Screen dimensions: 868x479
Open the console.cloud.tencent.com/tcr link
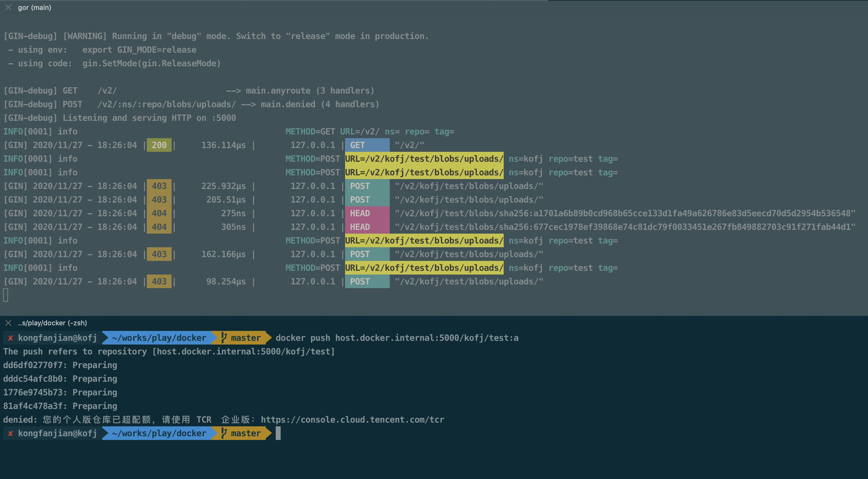(x=352, y=420)
